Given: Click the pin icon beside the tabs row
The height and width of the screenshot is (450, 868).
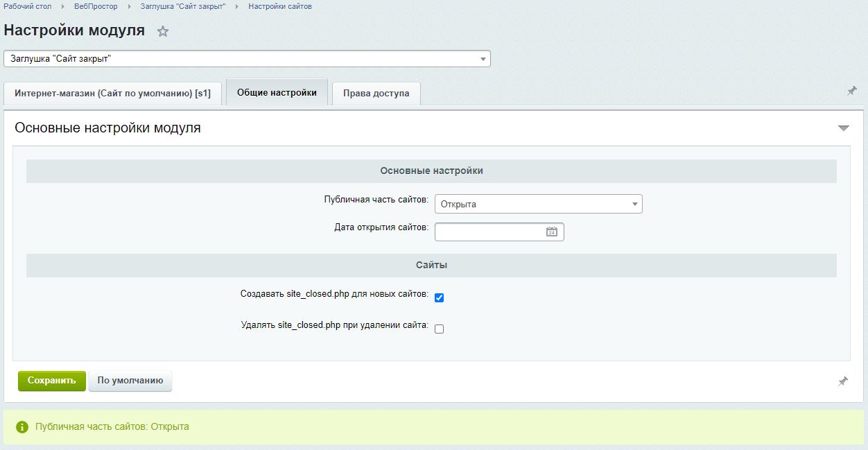Looking at the screenshot, I should point(851,91).
